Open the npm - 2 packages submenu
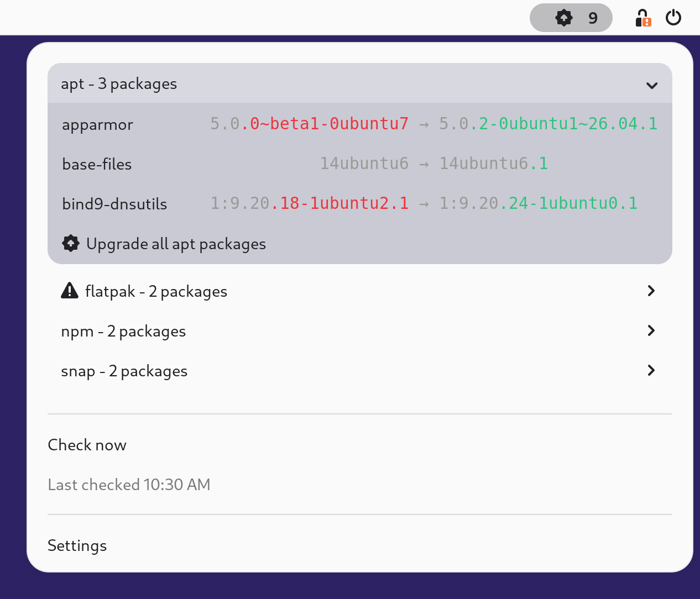700x599 pixels. (x=360, y=330)
